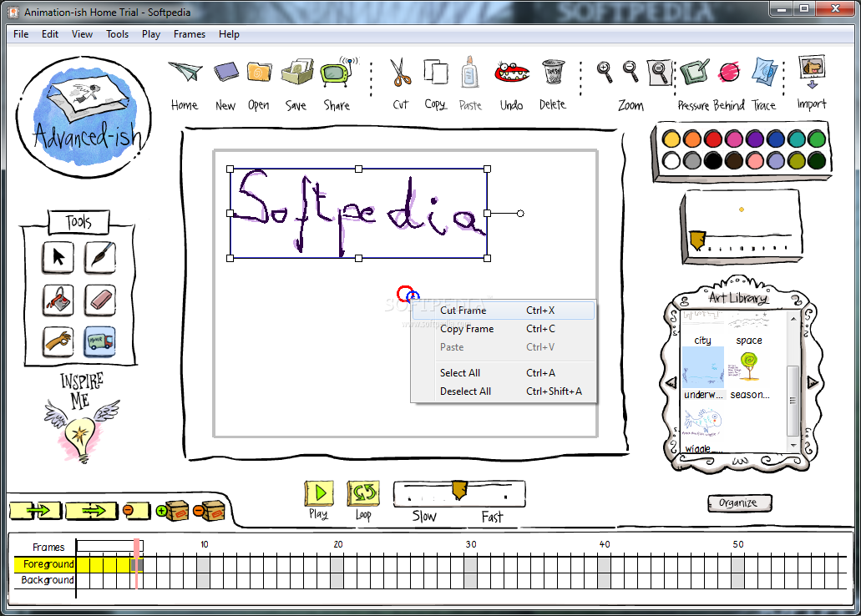Open a file with the Open folder icon

(259, 72)
